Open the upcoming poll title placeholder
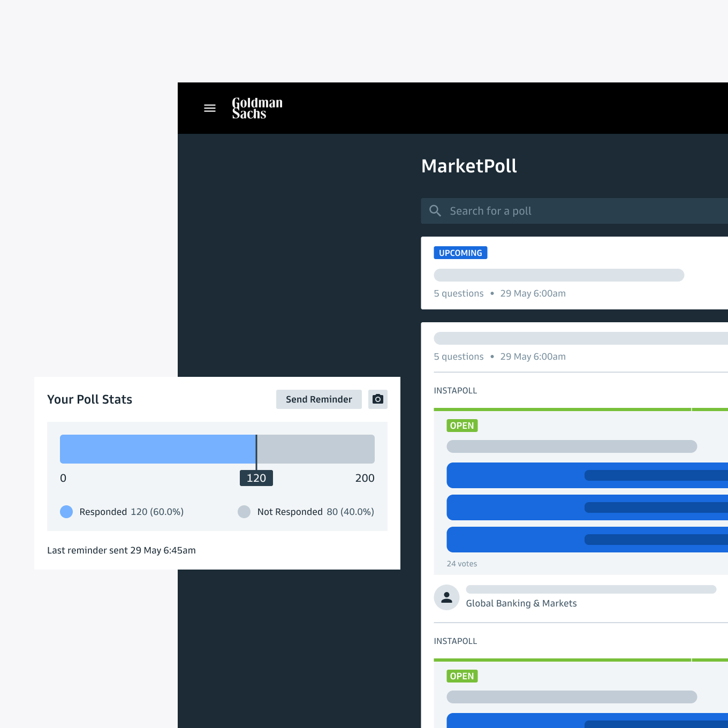728x728 pixels. click(559, 275)
